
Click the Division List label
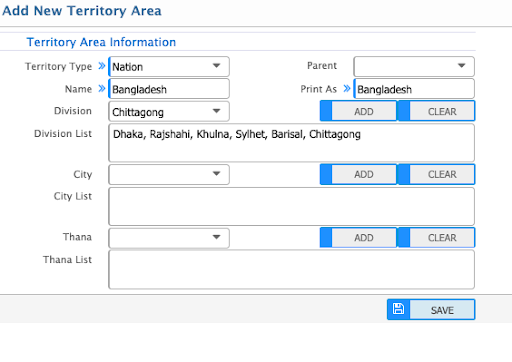(63, 133)
